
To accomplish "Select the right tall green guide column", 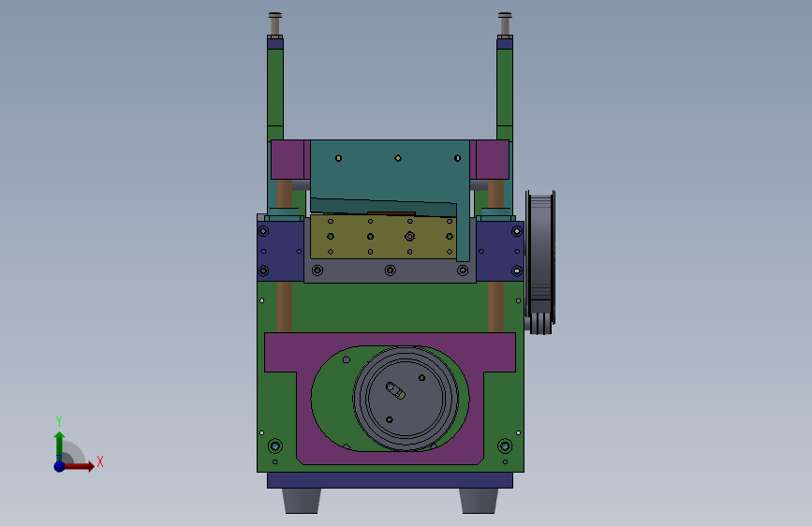I will coord(505,88).
